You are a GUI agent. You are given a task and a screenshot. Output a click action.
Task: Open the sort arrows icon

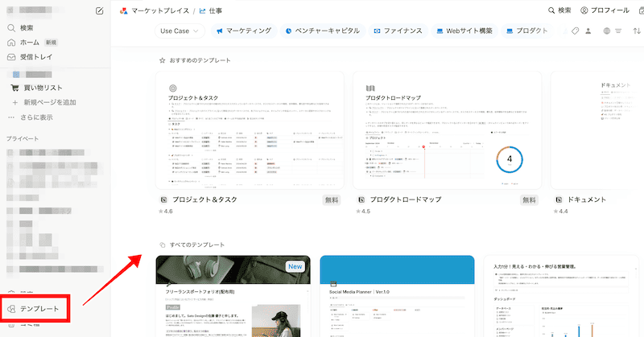[x=637, y=31]
